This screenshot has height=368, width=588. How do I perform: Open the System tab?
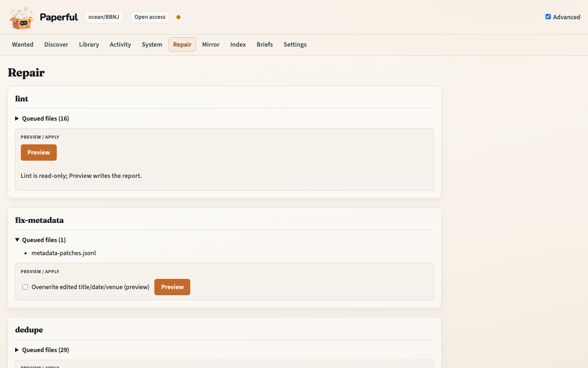(152, 45)
